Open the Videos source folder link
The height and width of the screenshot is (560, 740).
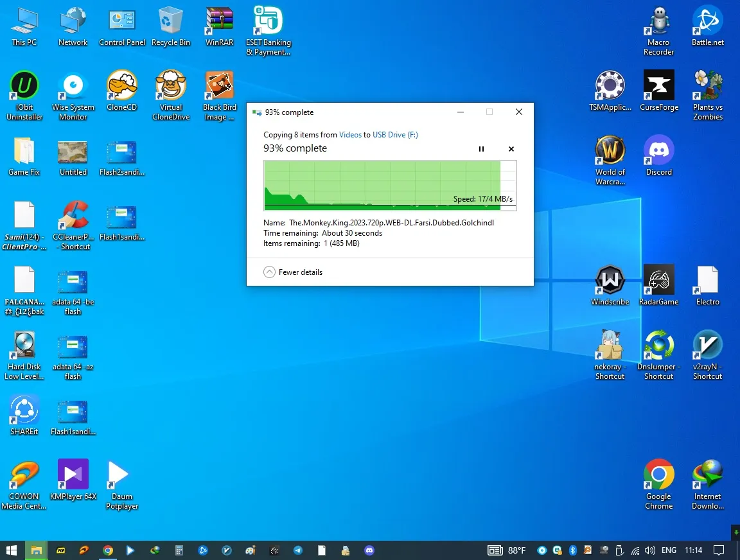350,135
